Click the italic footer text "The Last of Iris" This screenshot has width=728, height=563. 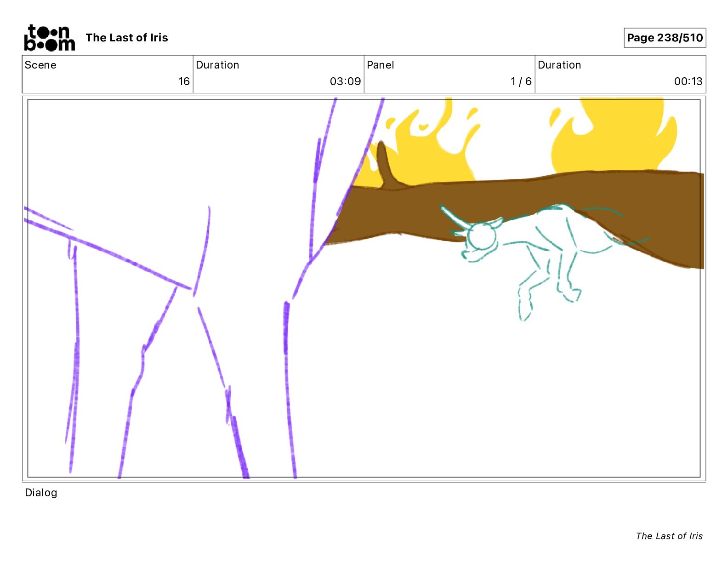(669, 536)
